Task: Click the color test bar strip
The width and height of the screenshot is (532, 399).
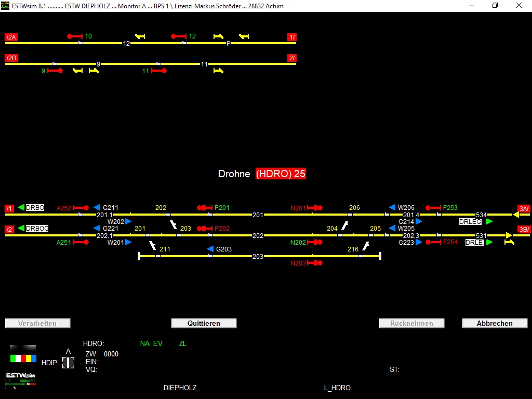Action: tap(23, 358)
